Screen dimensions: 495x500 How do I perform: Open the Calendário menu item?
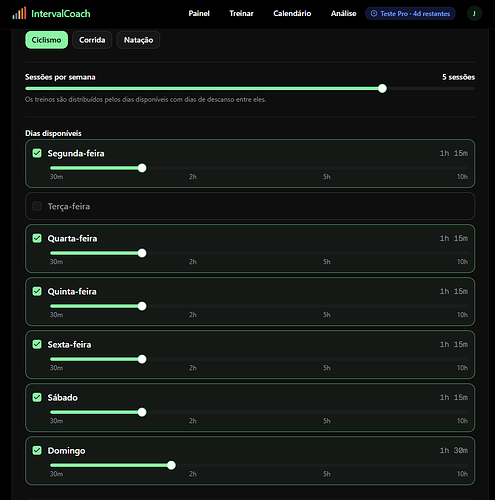click(292, 14)
